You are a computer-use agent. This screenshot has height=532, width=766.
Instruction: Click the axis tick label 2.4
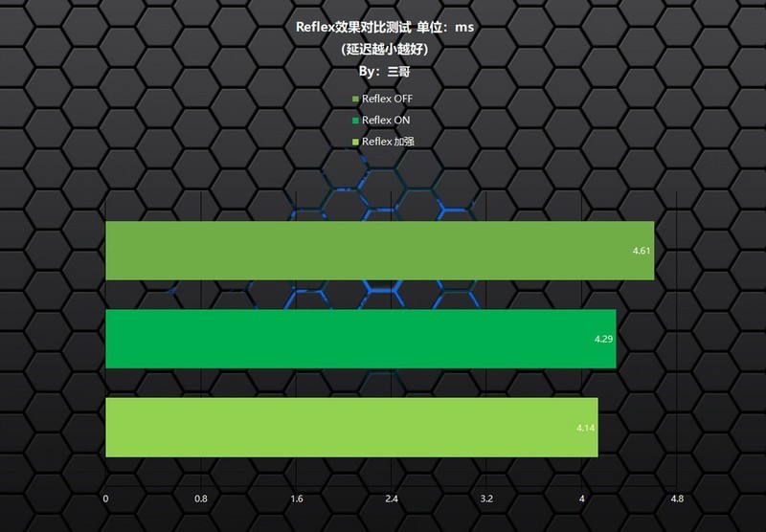392,499
